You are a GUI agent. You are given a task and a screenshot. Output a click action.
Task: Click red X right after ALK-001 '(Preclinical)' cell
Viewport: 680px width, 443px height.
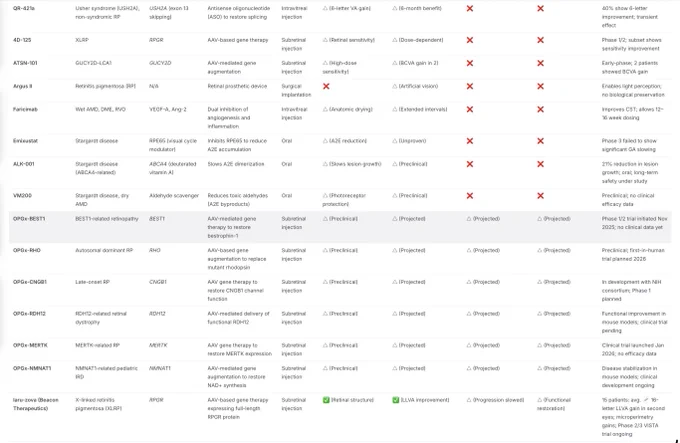pos(470,164)
